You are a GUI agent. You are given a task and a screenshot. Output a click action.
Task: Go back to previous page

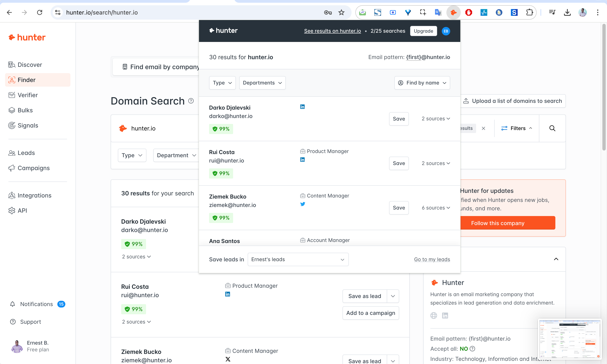(9, 12)
